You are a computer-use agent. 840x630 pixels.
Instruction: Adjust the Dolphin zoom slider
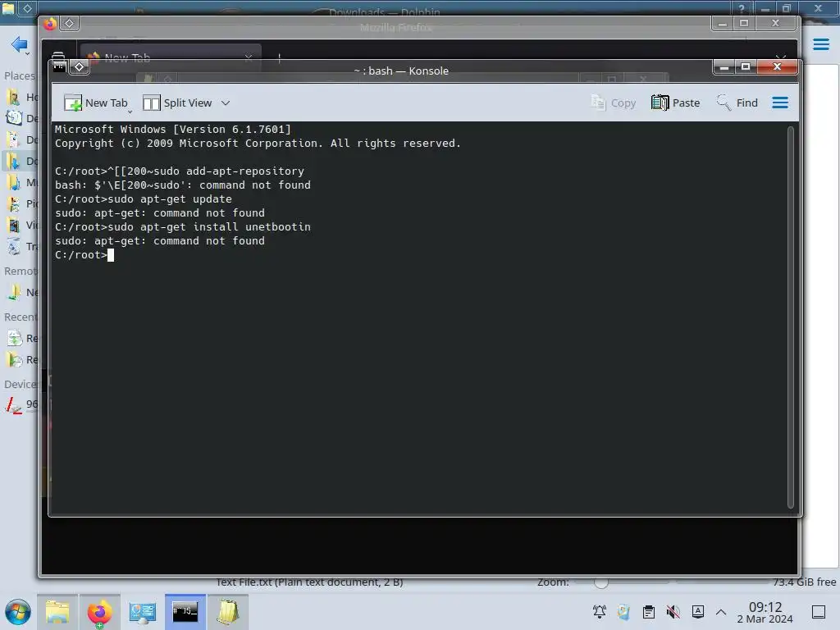tap(601, 582)
